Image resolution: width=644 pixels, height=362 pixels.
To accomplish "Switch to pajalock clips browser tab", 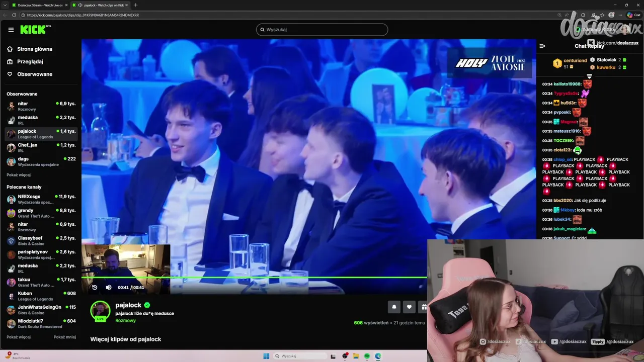I will (100, 5).
